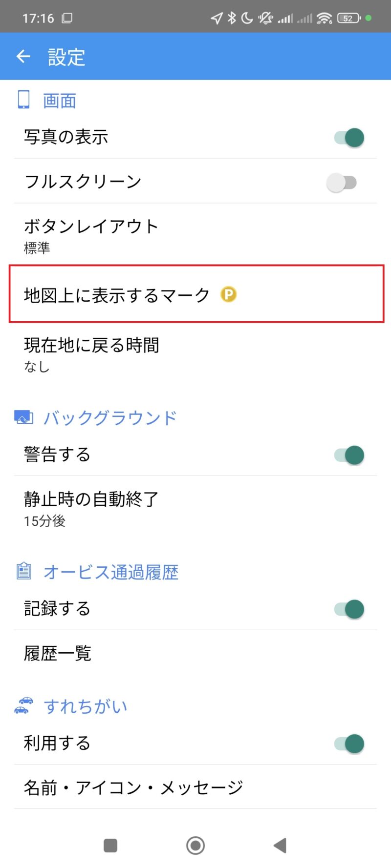Open 静止時の自動終了 time picker
This screenshot has height=868, width=391.
point(195,508)
